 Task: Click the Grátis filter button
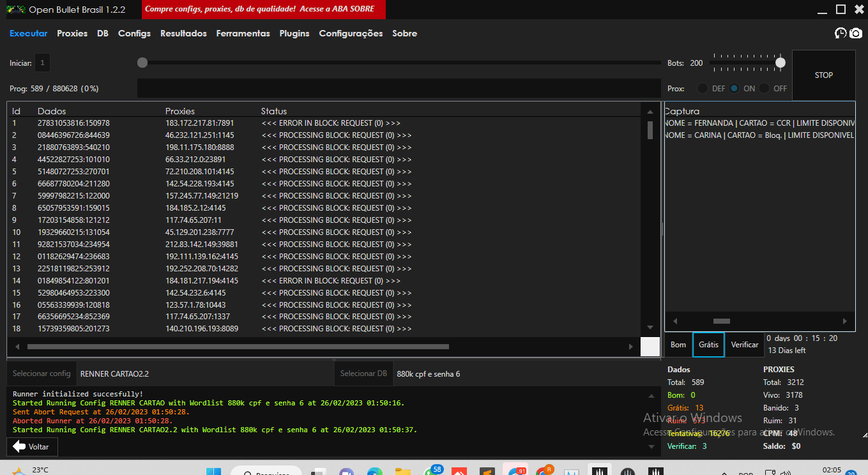point(709,345)
